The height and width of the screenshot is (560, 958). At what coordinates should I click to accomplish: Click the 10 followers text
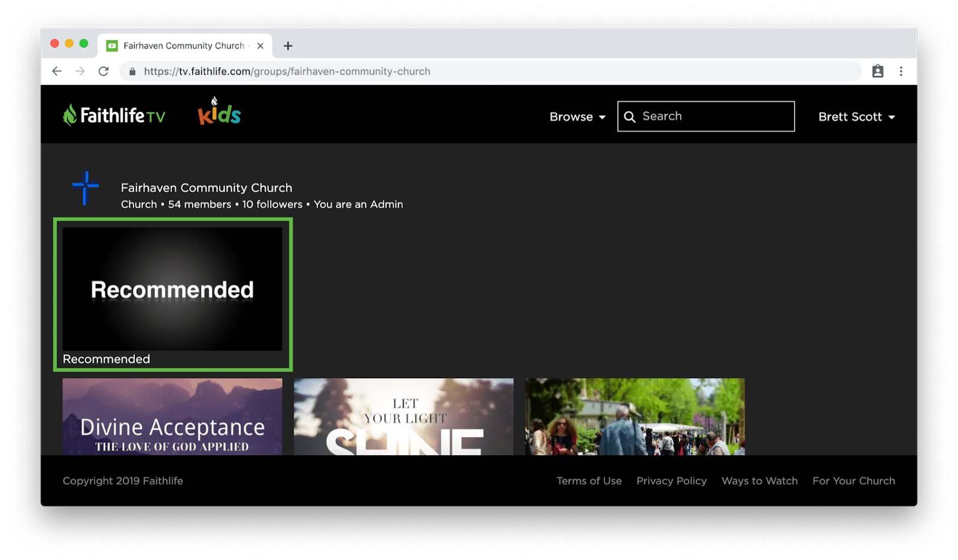(272, 205)
